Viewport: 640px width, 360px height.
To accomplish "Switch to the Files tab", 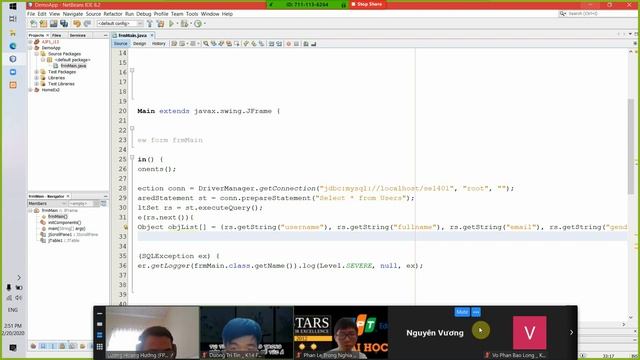I will (56, 36).
